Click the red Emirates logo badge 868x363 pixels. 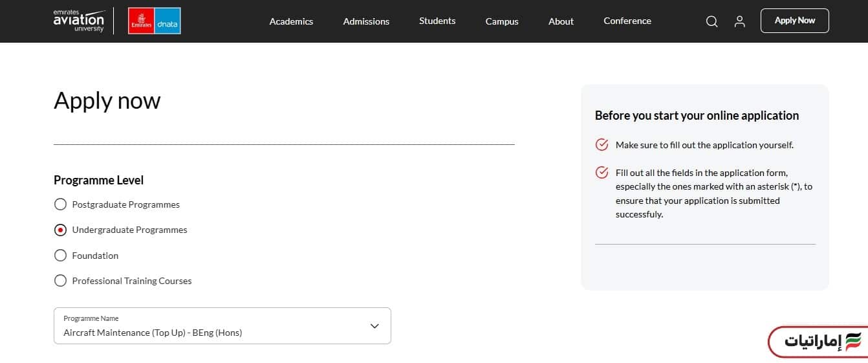pyautogui.click(x=141, y=21)
